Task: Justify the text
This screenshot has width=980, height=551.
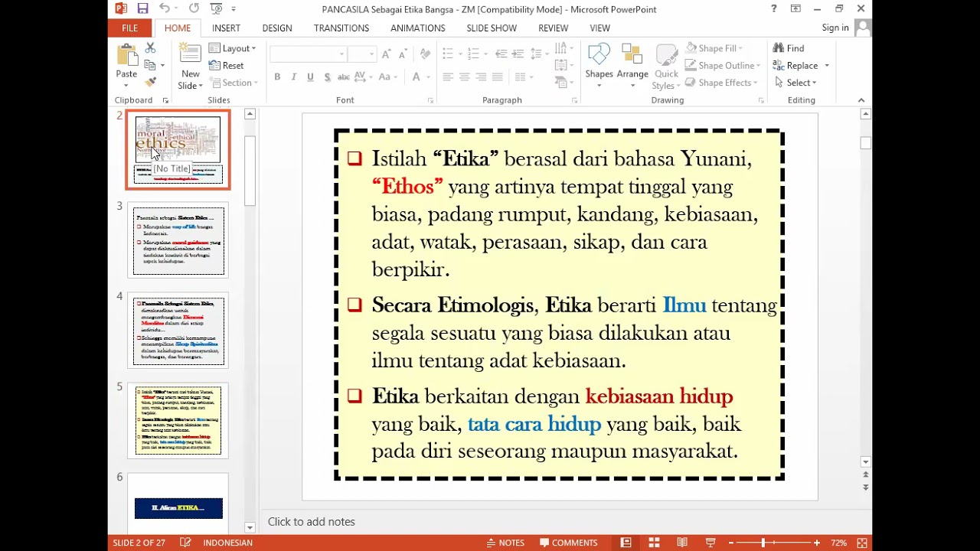Action: pos(498,77)
